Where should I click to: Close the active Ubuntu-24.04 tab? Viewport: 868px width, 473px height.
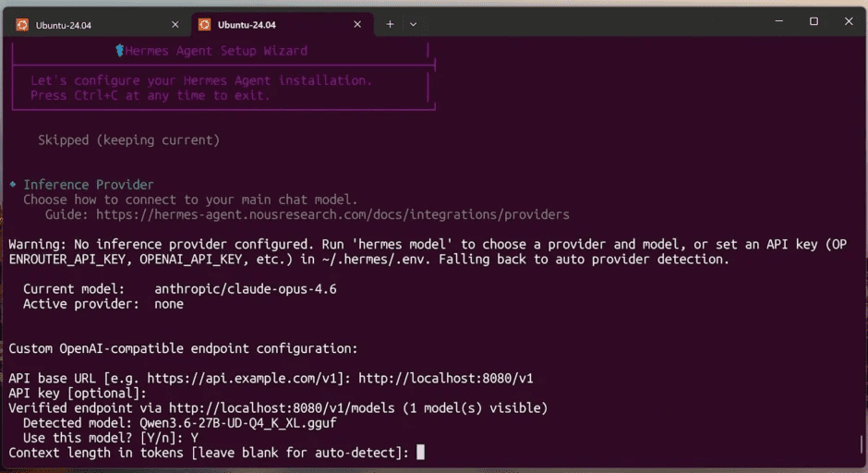[357, 24]
